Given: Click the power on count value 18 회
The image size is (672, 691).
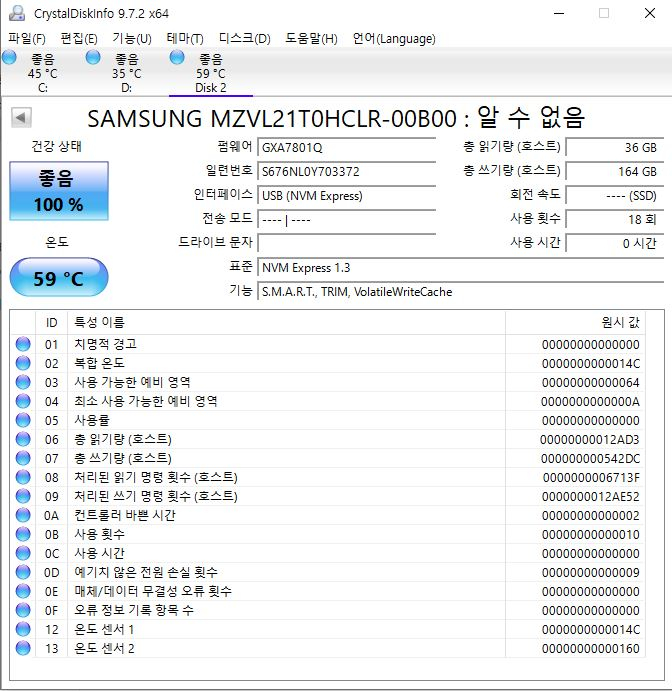Looking at the screenshot, I should click(615, 219).
